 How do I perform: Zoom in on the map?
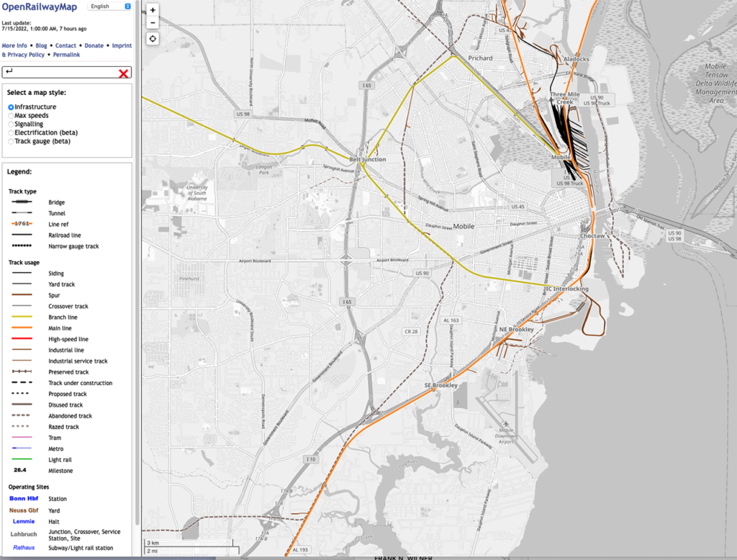click(153, 11)
